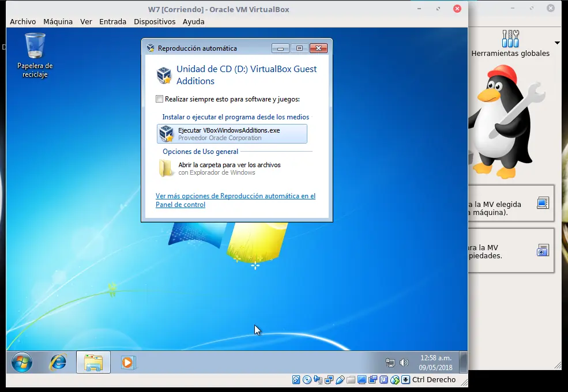
Task: Open the Máquina menu
Action: tap(58, 22)
